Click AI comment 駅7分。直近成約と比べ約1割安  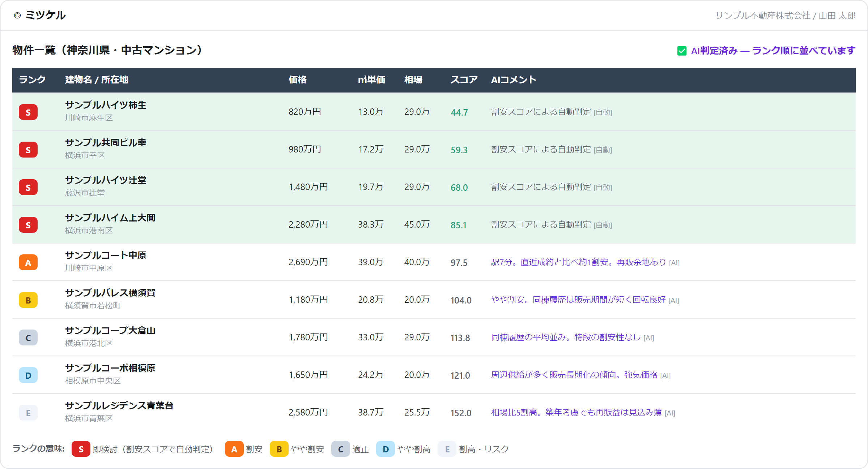pyautogui.click(x=578, y=262)
